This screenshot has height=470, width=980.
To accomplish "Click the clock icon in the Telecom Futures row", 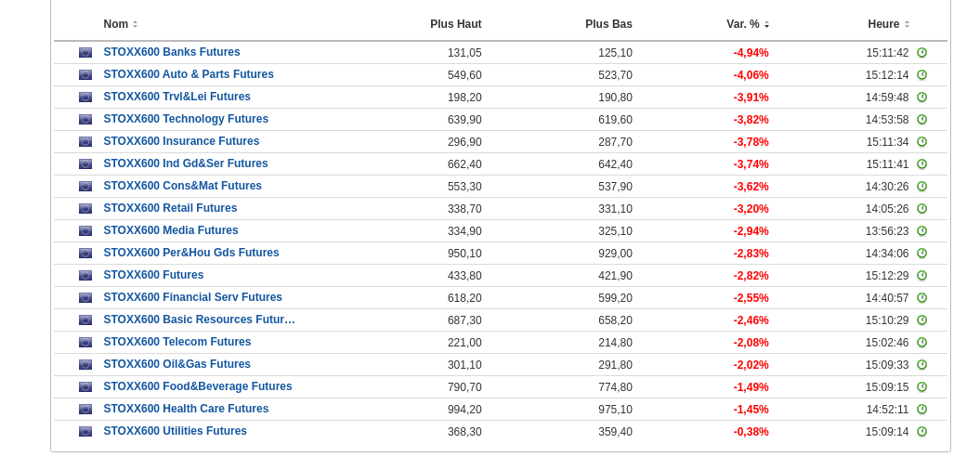I will (x=921, y=343).
